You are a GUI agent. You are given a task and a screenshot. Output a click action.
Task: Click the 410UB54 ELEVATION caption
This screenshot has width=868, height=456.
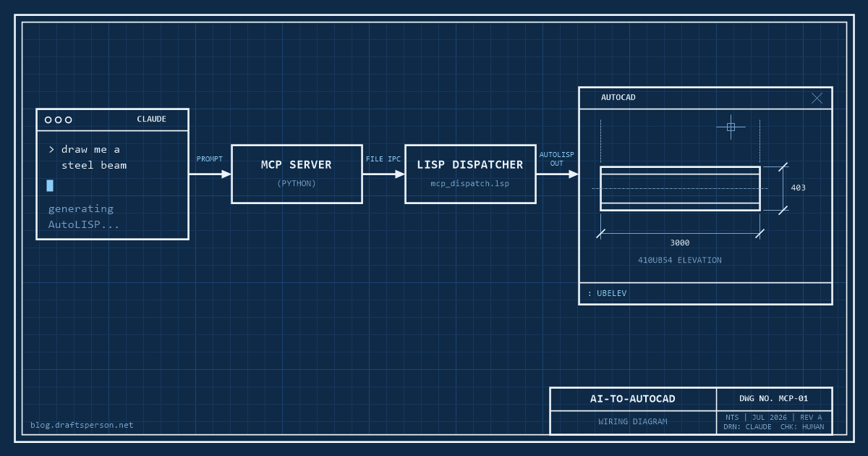[680, 261]
